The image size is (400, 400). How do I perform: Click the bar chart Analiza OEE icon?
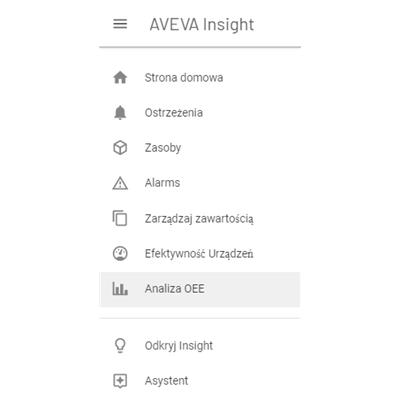pyautogui.click(x=120, y=289)
